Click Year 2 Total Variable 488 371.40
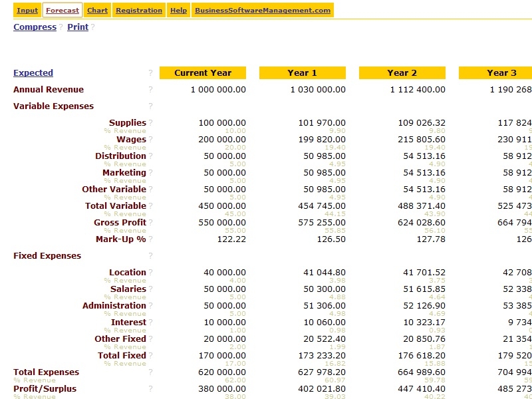This screenshot has height=399, width=532. coord(422,206)
